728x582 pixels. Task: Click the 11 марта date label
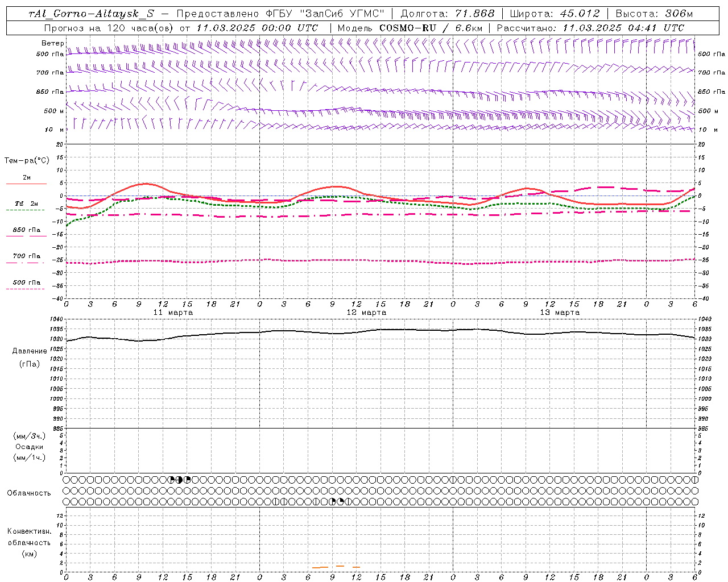pyautogui.click(x=173, y=312)
